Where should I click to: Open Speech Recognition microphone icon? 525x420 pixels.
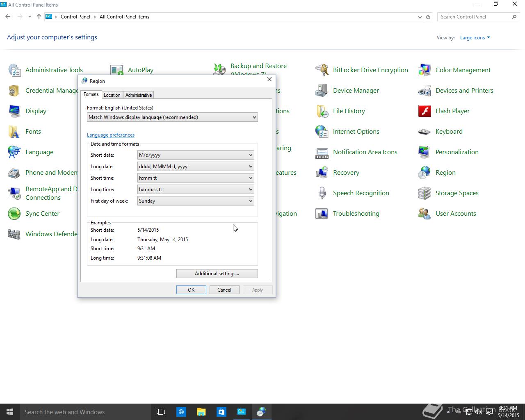[x=322, y=193]
